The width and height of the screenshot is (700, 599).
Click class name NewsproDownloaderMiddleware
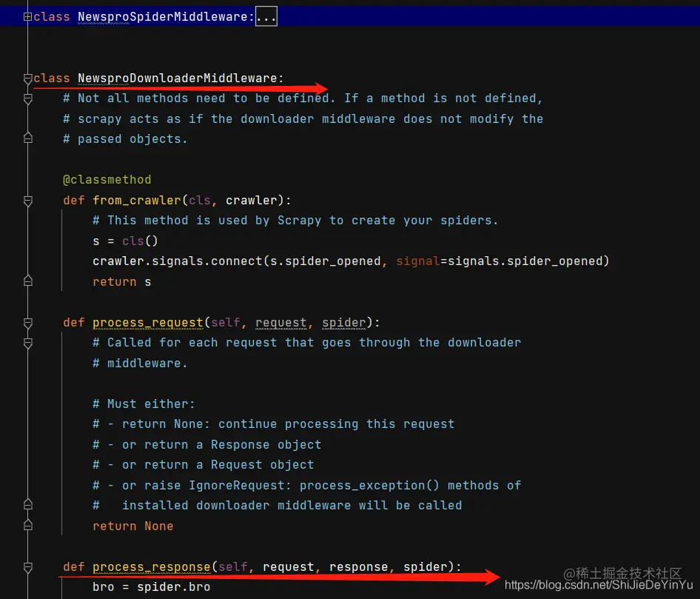pos(178,78)
